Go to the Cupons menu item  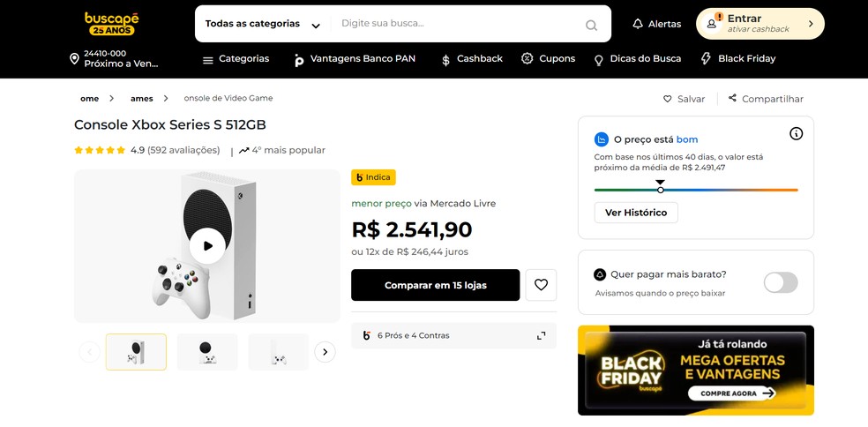pos(548,59)
